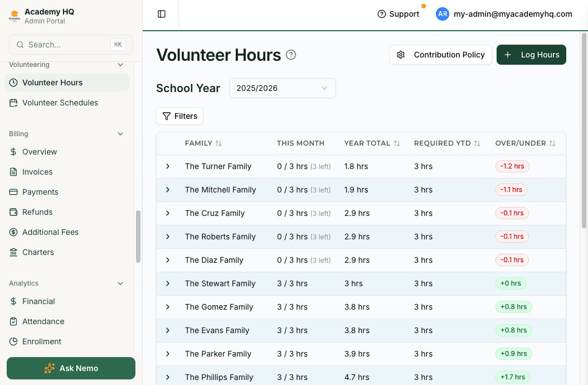Open the AR user avatar
Viewport: 588px width, 385px height.
[442, 14]
